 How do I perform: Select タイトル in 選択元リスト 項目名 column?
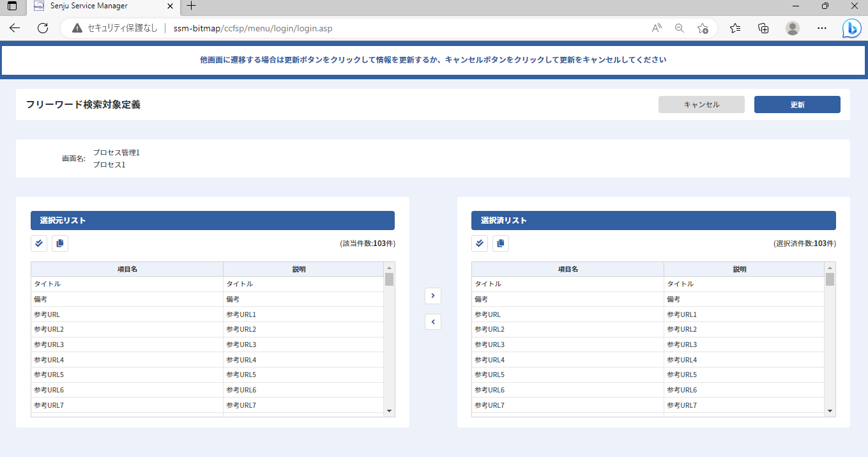pos(127,284)
